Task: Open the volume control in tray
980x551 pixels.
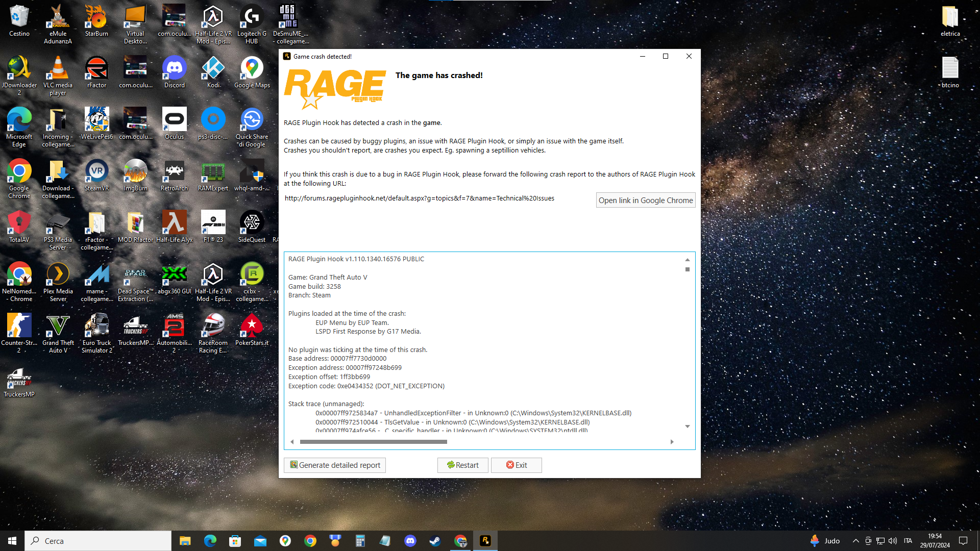Action: (x=893, y=541)
